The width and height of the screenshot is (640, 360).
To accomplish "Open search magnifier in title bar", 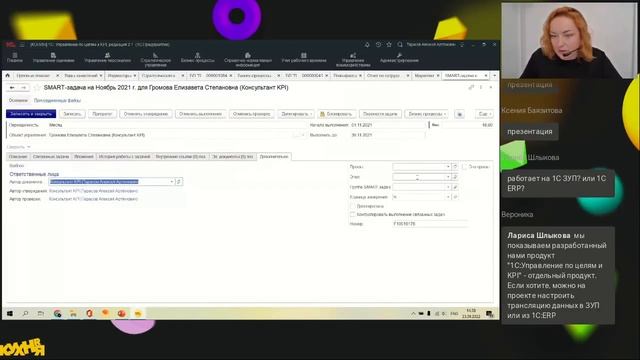I will click(400, 44).
